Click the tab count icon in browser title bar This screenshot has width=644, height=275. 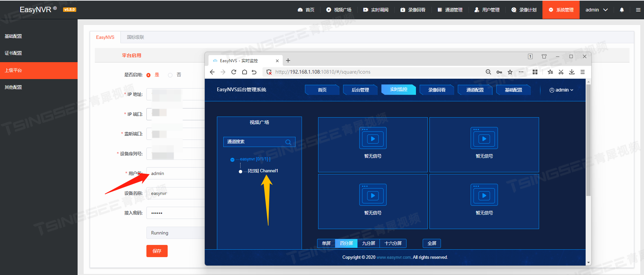(x=530, y=56)
